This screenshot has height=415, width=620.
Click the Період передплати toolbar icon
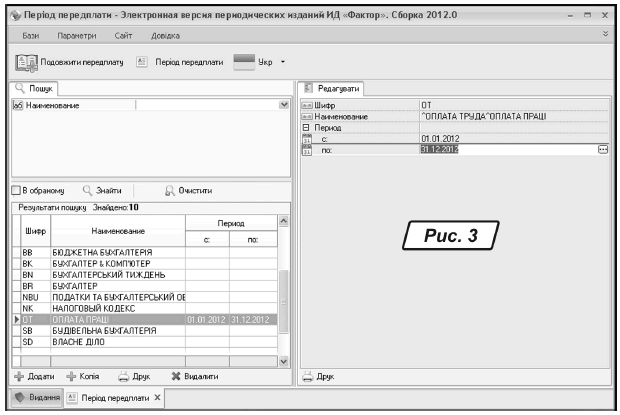(142, 62)
